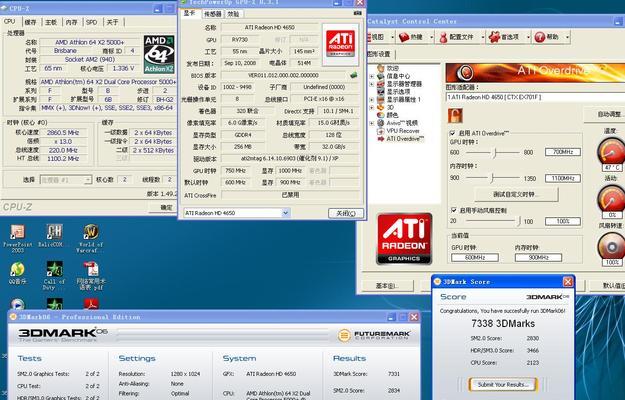This screenshot has height=400, width=625.
Task: Switch to 内存 tab in CPU-Z
Action: tap(71, 22)
